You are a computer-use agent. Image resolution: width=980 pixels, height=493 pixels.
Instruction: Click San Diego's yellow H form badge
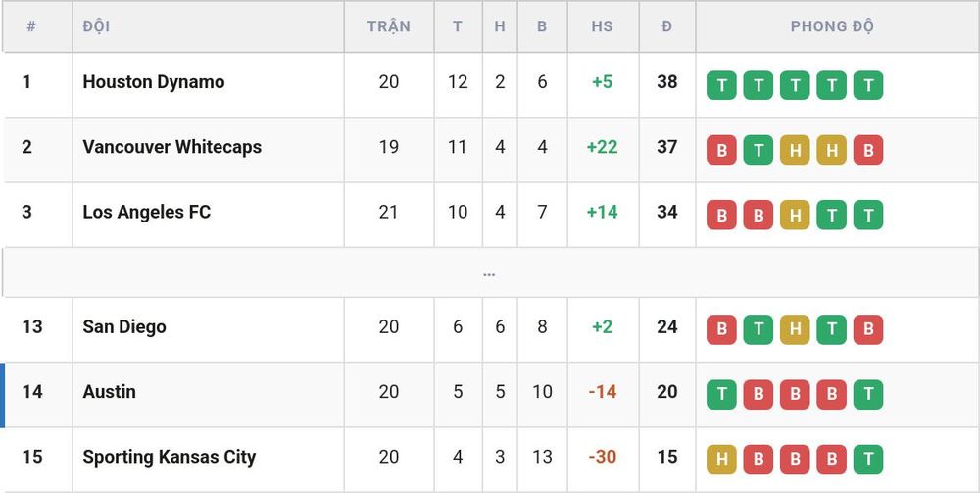tap(795, 330)
